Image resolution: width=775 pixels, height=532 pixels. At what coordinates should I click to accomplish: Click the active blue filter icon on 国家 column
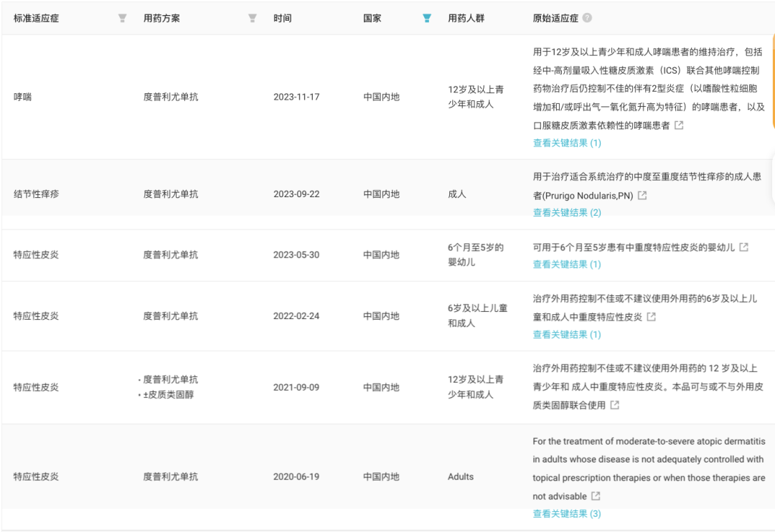(426, 18)
